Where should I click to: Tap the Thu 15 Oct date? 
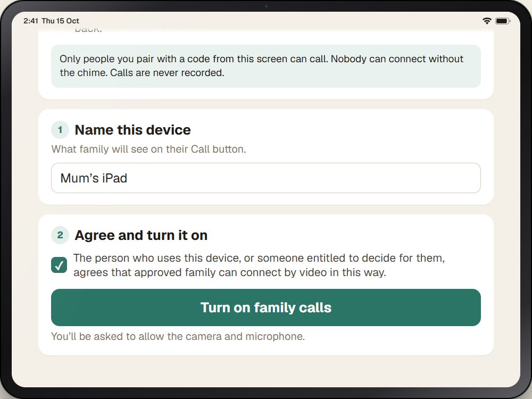pos(61,21)
